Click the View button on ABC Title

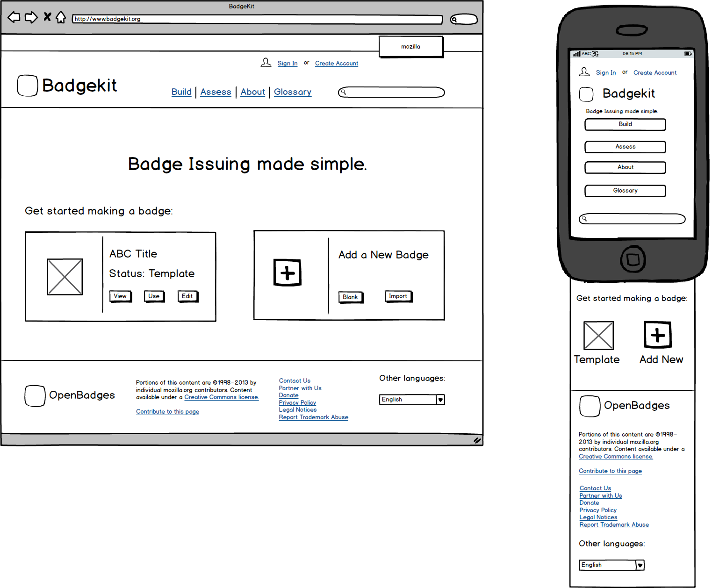121,296
